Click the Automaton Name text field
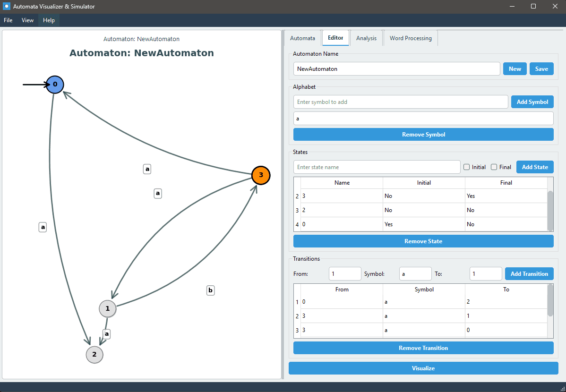The width and height of the screenshot is (566, 392). pos(396,69)
